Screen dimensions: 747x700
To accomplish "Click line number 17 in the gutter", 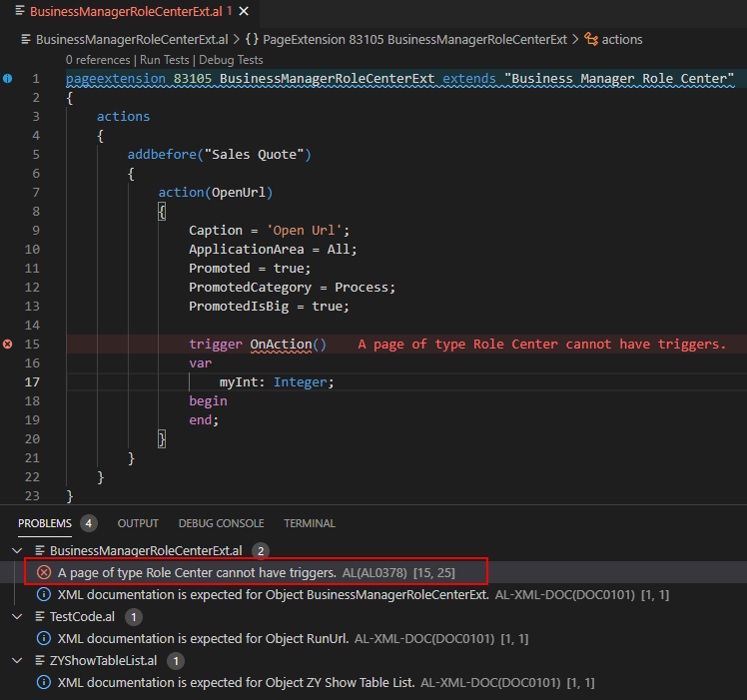I will click(x=32, y=382).
